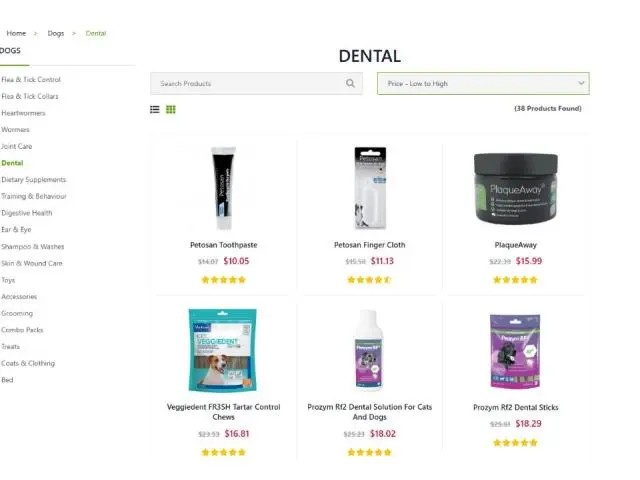Open Prozym Rf2 Dental Sticks title link
Image resolution: width=640 pixels, height=480 pixels.
pos(516,407)
